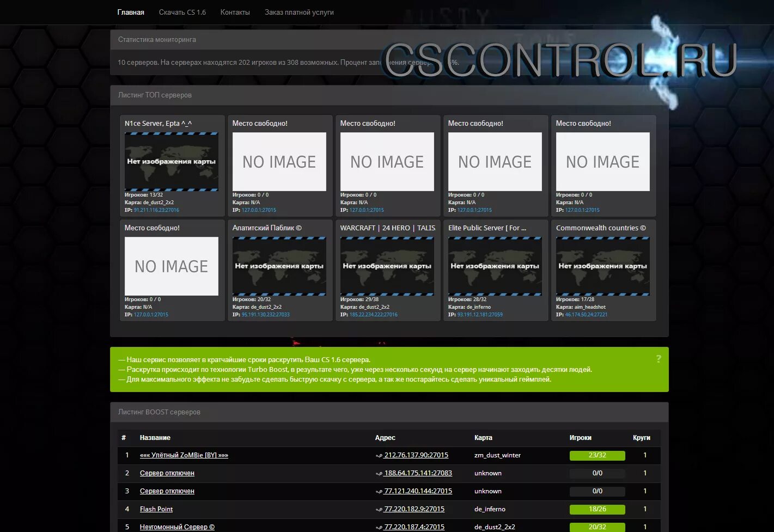Click the Адрес column header
The image size is (774, 532).
[385, 438]
